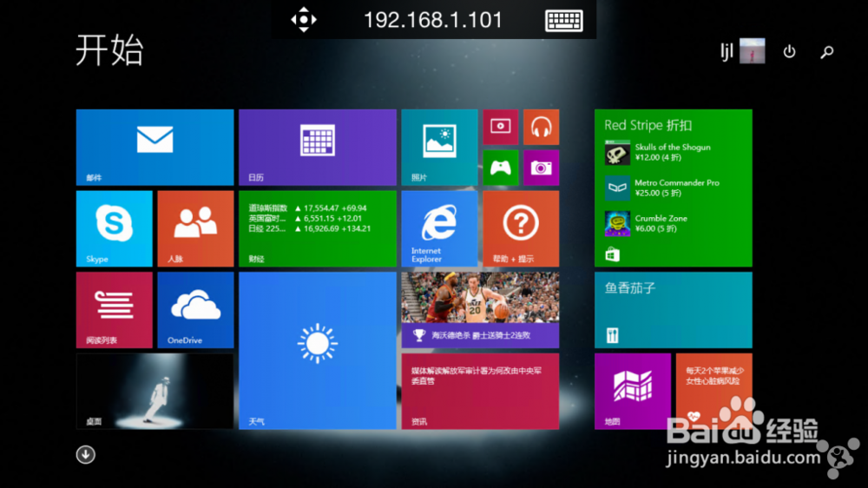Open the Maps (地图) tile
This screenshot has width=868, height=488.
pos(633,392)
